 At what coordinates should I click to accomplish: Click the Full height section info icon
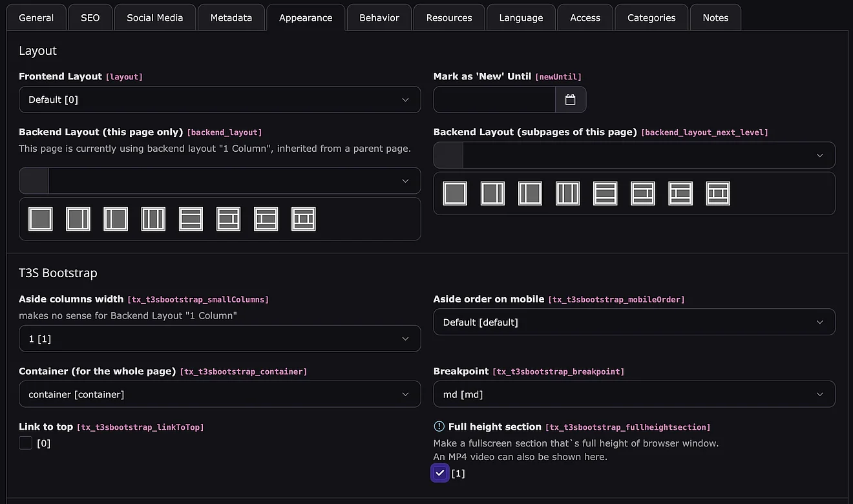[439, 426]
